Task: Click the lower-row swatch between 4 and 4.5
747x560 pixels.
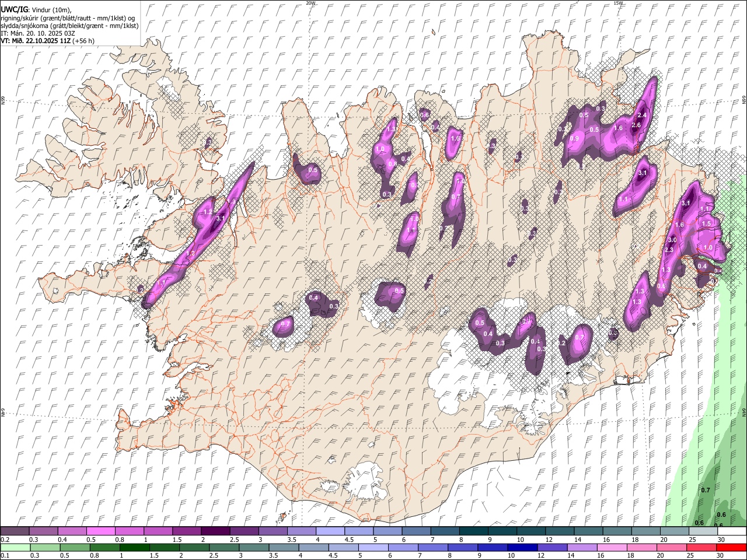Action: pos(314,548)
